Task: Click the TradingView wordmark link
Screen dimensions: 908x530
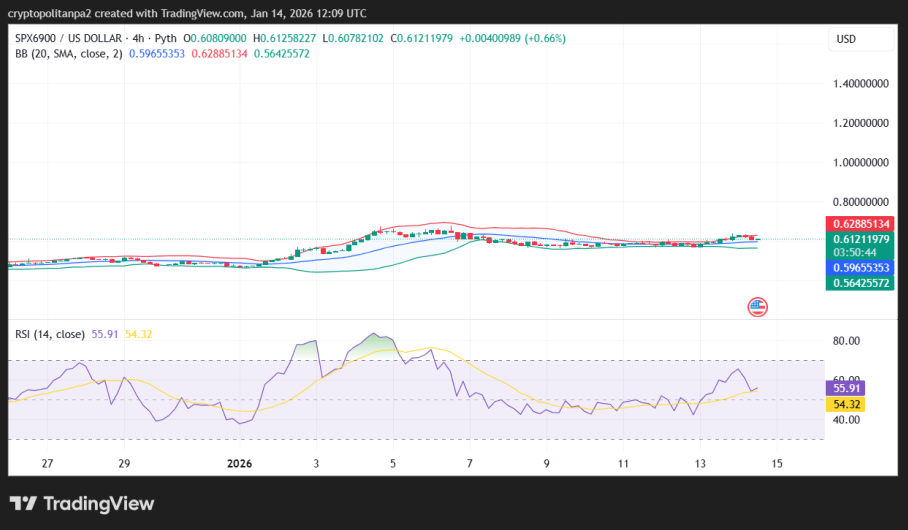Action: tap(98, 504)
